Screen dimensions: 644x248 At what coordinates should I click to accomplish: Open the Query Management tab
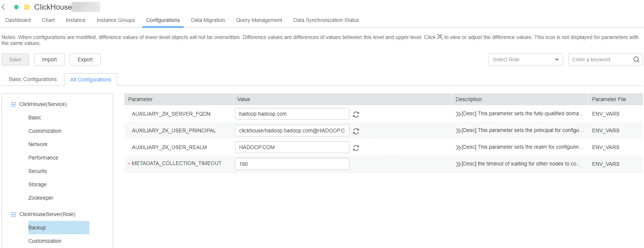pos(259,20)
